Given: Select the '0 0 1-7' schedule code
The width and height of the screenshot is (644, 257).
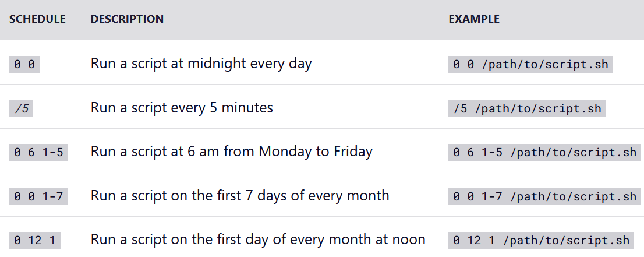Looking at the screenshot, I should tap(38, 196).
